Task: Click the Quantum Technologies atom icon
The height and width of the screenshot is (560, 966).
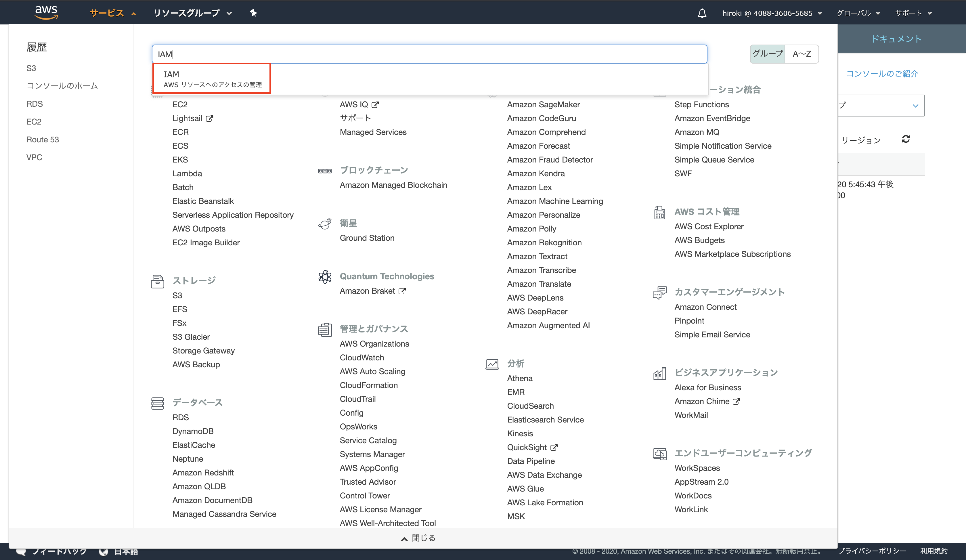Action: 325,277
